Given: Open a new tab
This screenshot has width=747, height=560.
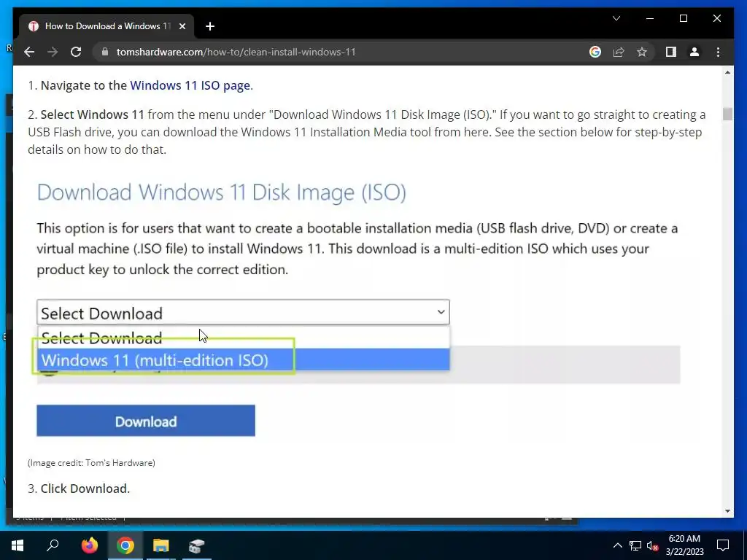Looking at the screenshot, I should click(x=209, y=26).
